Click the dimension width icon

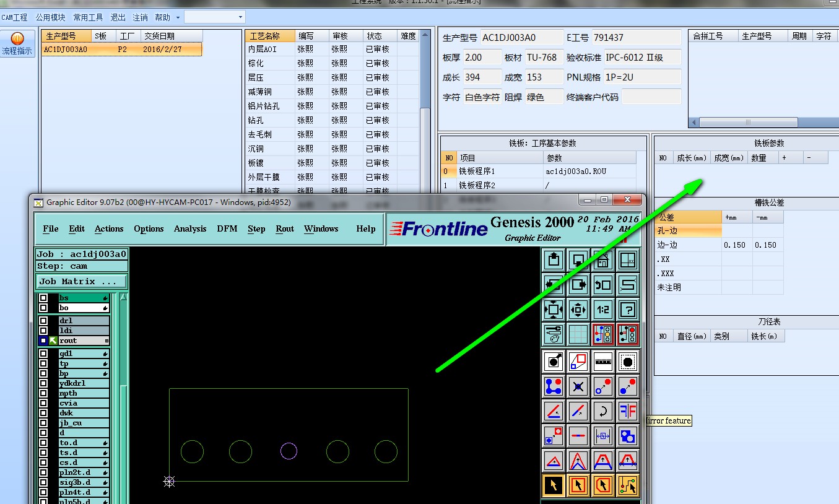pyautogui.click(x=602, y=435)
